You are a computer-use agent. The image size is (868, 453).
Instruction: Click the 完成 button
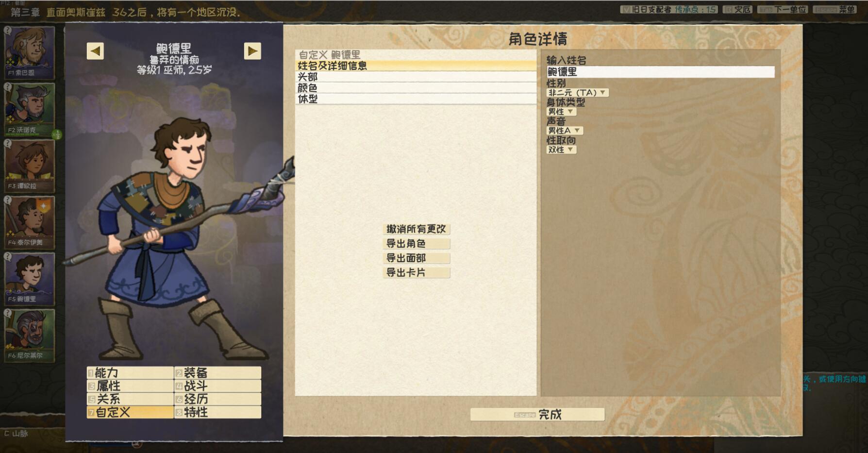point(537,414)
